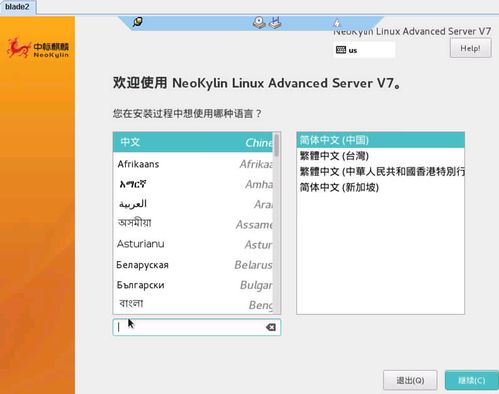Select Asturianu in language list
This screenshot has height=394, width=499.
point(193,244)
